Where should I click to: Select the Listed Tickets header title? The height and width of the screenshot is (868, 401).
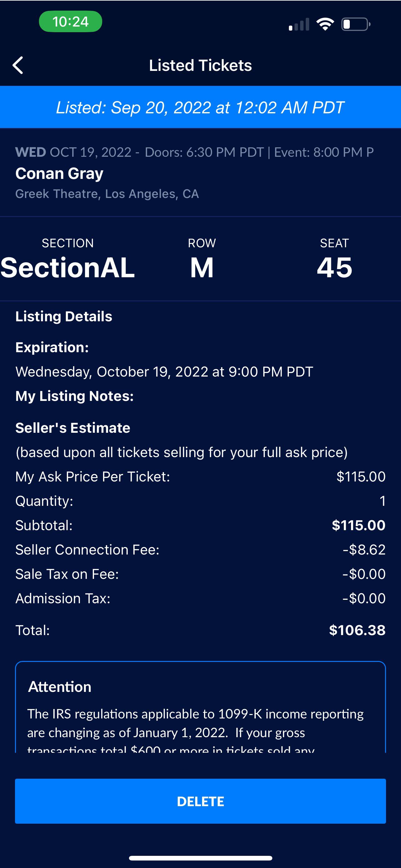coord(200,65)
